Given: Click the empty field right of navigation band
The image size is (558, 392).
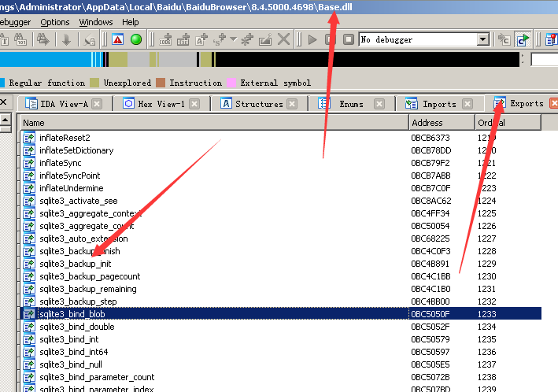Looking at the screenshot, I should coord(544,59).
